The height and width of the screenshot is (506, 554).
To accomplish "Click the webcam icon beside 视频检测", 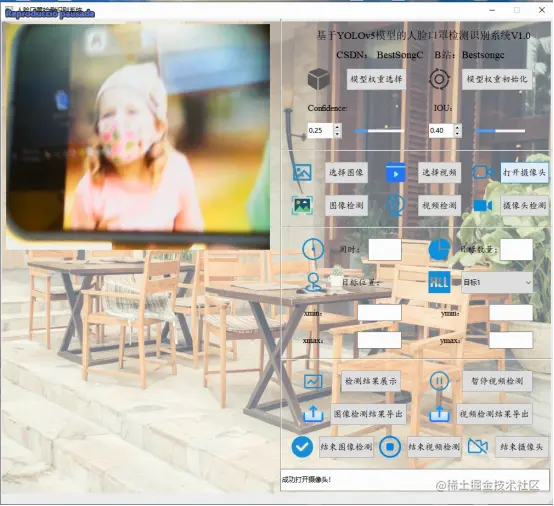I will [x=395, y=205].
